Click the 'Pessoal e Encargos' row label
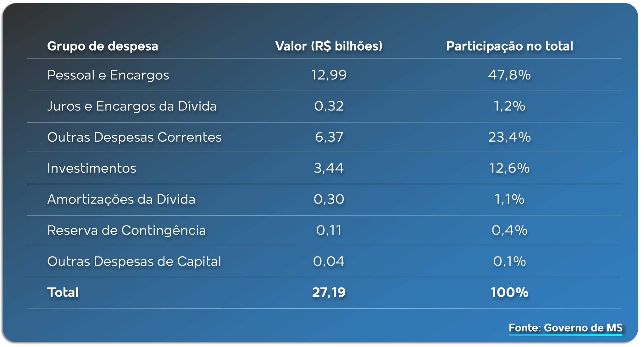This screenshot has width=644, height=347. coord(108,75)
